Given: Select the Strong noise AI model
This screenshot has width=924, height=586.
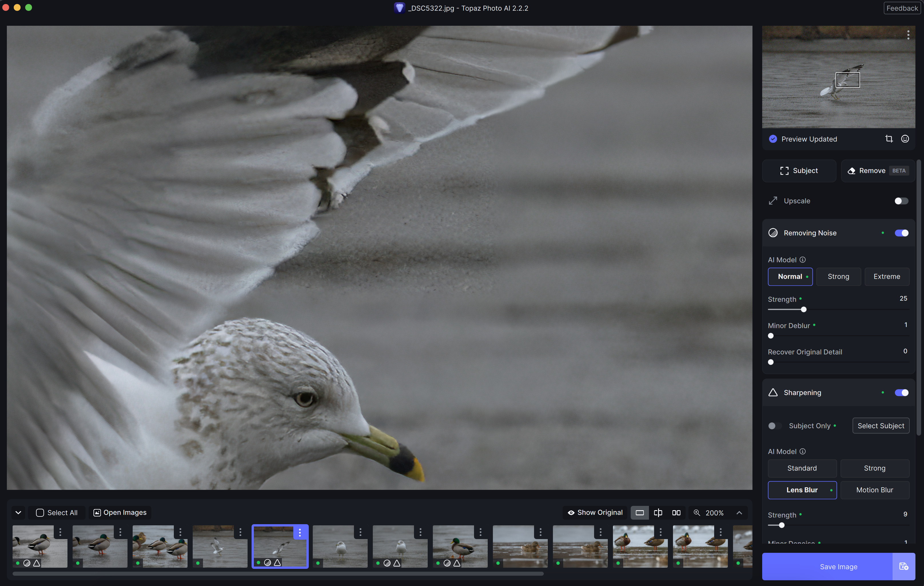Looking at the screenshot, I should (838, 276).
